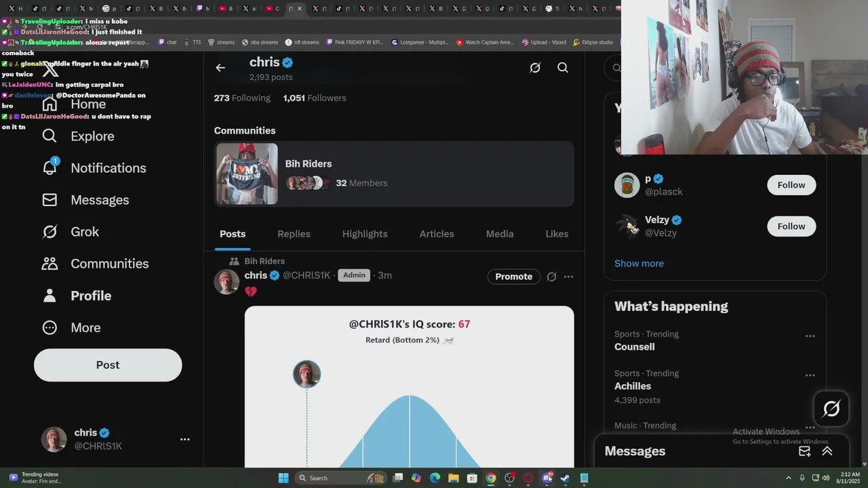868x488 pixels.
Task: Open more options for Counsell trend
Action: pyautogui.click(x=810, y=335)
